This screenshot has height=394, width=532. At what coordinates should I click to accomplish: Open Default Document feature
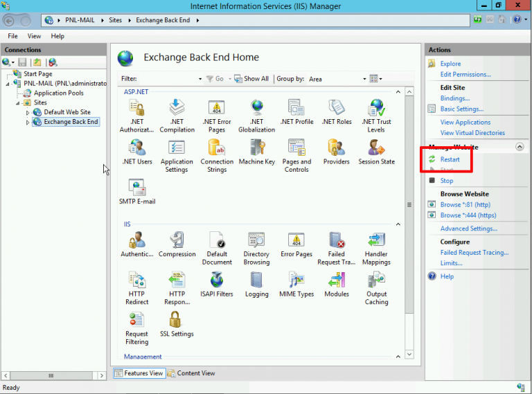pyautogui.click(x=217, y=248)
